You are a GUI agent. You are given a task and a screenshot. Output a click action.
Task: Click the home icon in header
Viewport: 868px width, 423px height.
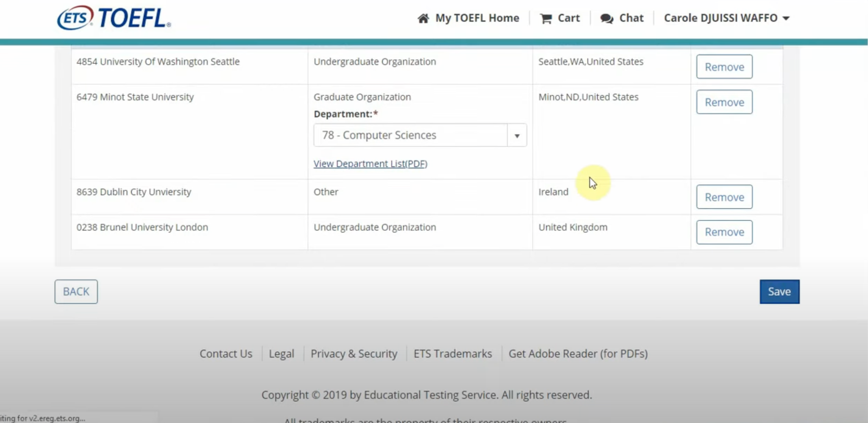click(423, 18)
